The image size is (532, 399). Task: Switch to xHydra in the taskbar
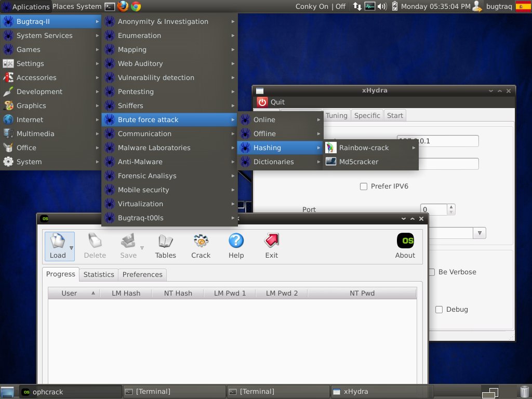381,392
